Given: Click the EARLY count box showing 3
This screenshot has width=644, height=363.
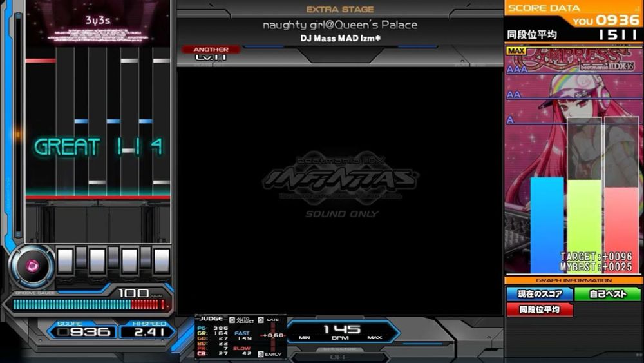Looking at the screenshot, I should pyautogui.click(x=261, y=354).
